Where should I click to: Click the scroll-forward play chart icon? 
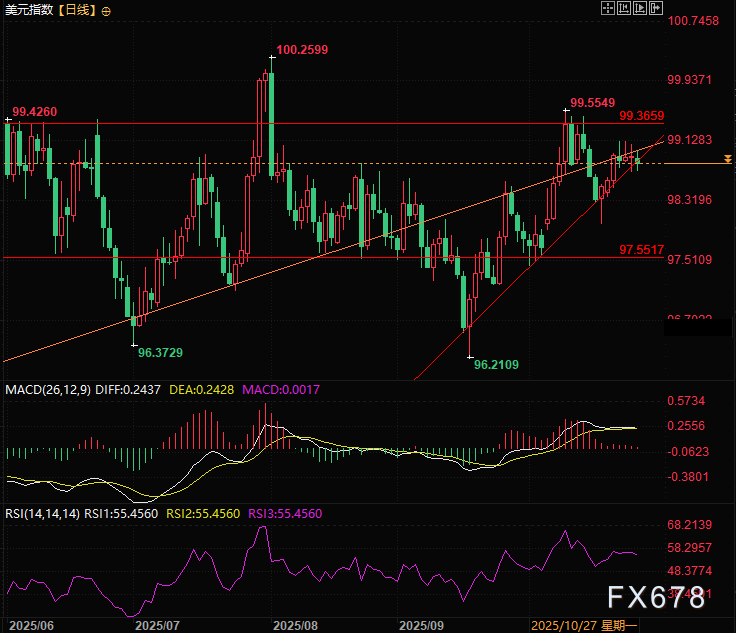coord(641,9)
